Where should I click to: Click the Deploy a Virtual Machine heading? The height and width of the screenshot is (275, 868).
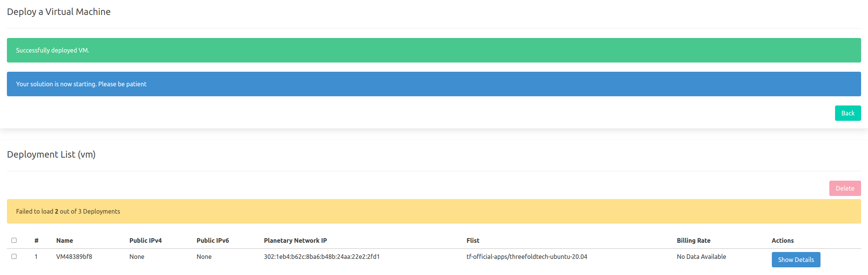[x=58, y=12]
